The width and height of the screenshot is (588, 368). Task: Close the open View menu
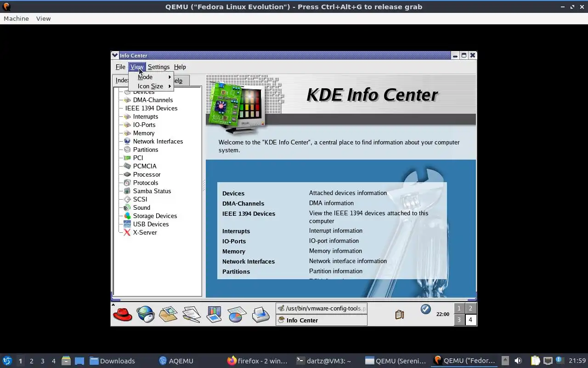click(137, 67)
